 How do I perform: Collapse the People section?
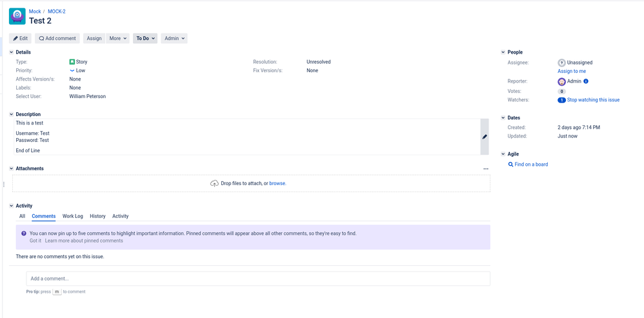(x=503, y=52)
